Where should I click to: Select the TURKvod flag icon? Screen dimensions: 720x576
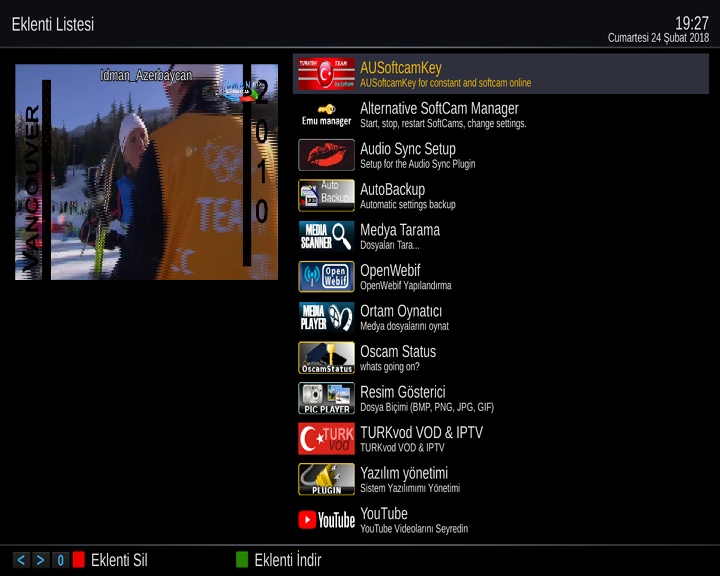pos(326,438)
